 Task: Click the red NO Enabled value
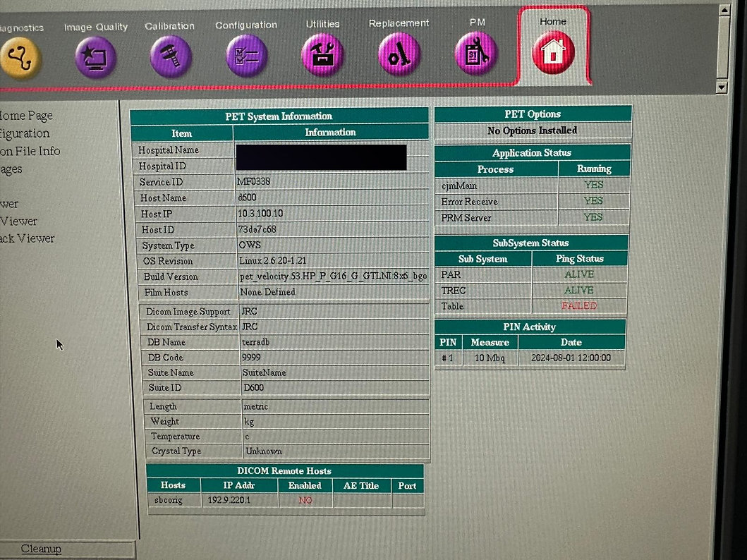click(305, 500)
